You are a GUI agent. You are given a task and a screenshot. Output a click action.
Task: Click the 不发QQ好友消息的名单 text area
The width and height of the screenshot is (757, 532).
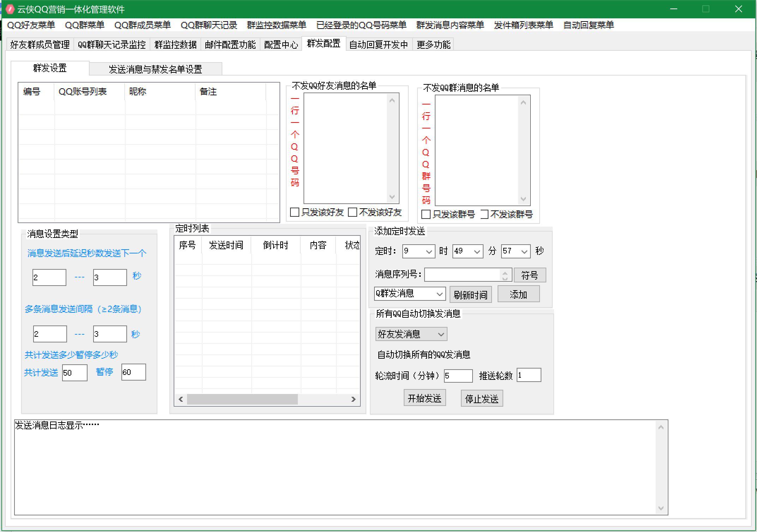click(345, 148)
